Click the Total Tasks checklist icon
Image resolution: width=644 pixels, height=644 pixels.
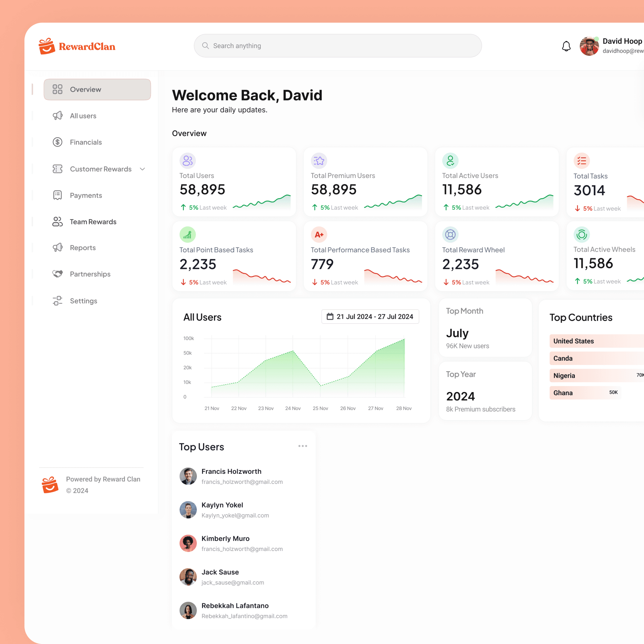coord(581,161)
